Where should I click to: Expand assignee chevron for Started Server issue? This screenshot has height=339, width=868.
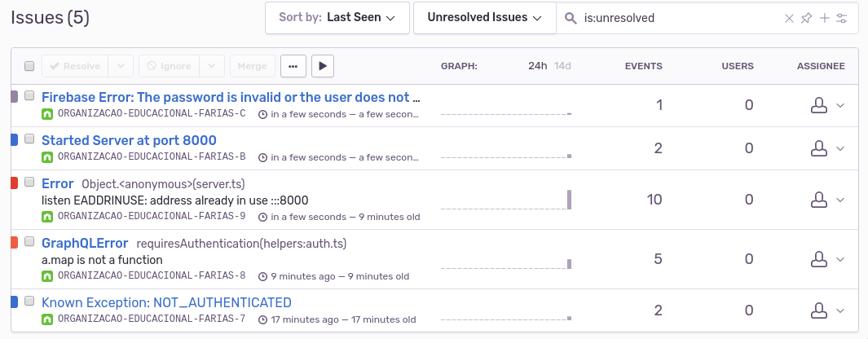pyautogui.click(x=841, y=149)
